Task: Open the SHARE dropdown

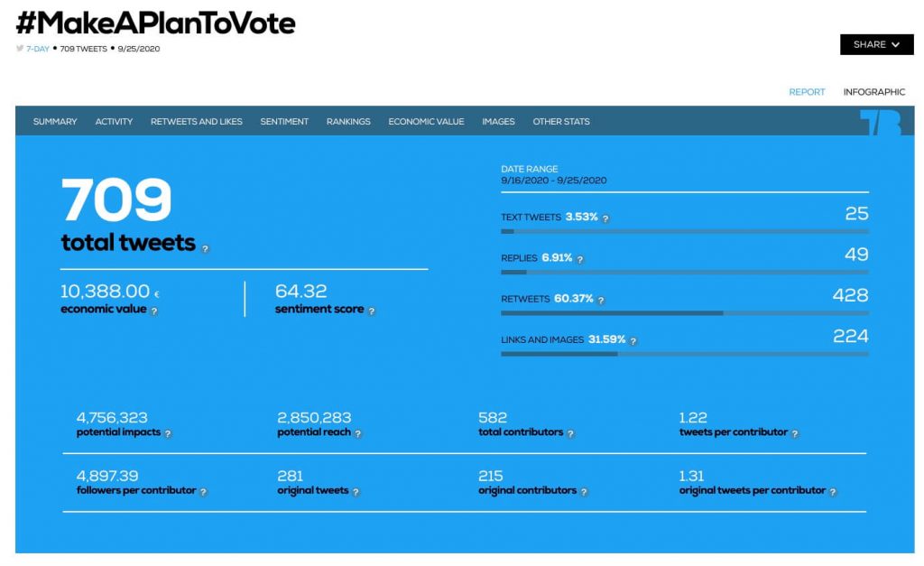Action: (875, 44)
